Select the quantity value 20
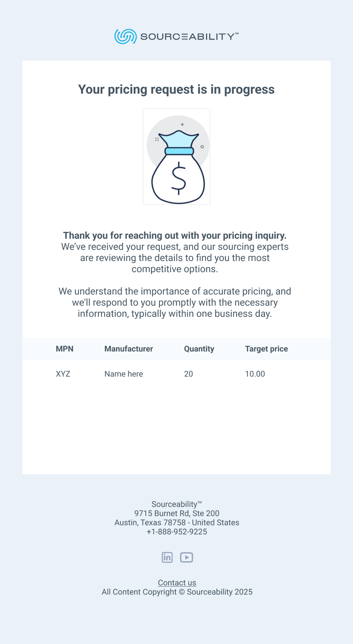Screen dimensions: 353x644 (188, 374)
